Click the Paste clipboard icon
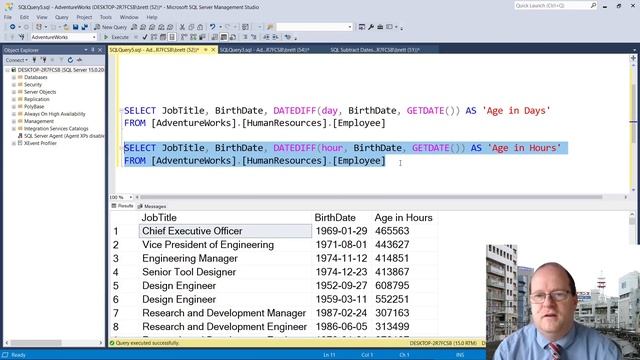Image resolution: width=640 pixels, height=360 pixels. coord(200,27)
